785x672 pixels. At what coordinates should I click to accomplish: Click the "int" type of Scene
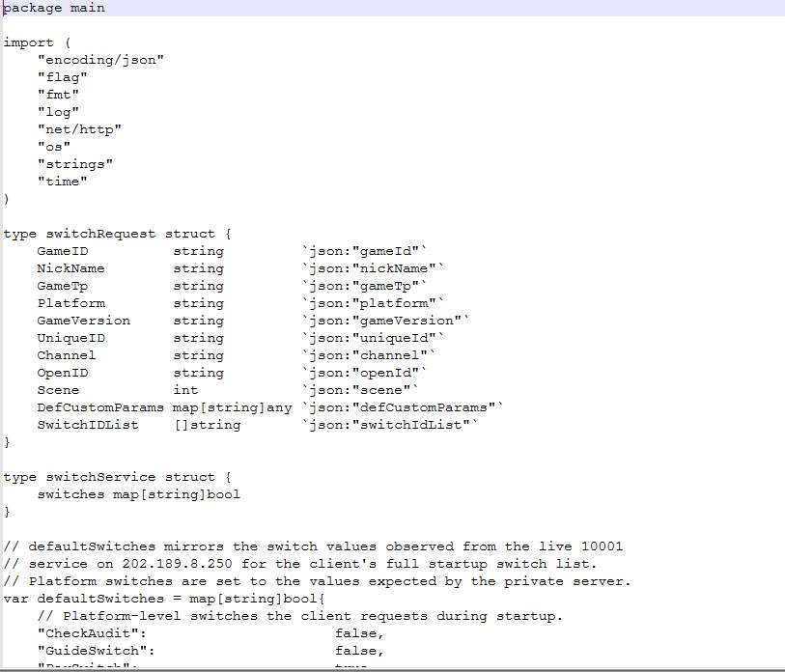point(185,390)
